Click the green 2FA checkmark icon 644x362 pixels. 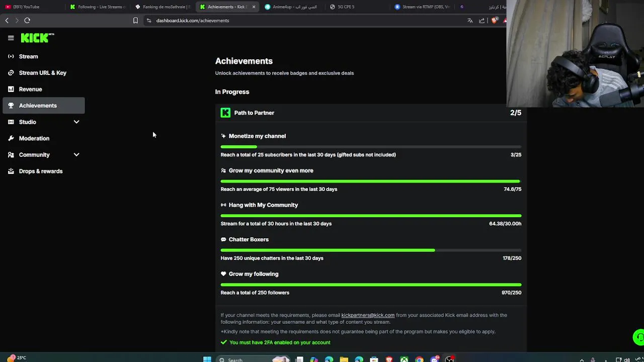(224, 342)
